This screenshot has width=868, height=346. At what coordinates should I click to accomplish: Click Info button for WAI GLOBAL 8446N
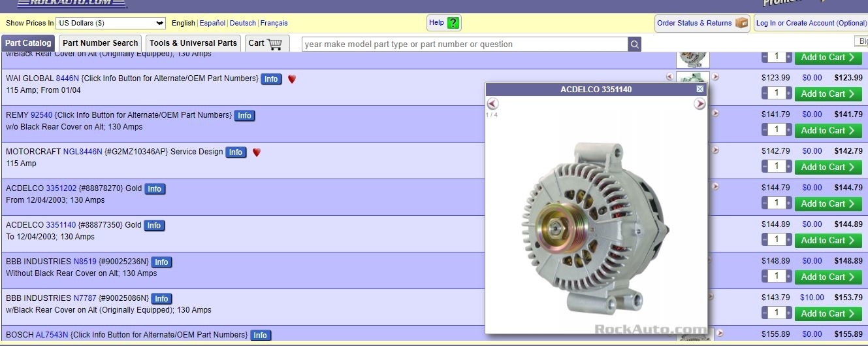(271, 79)
